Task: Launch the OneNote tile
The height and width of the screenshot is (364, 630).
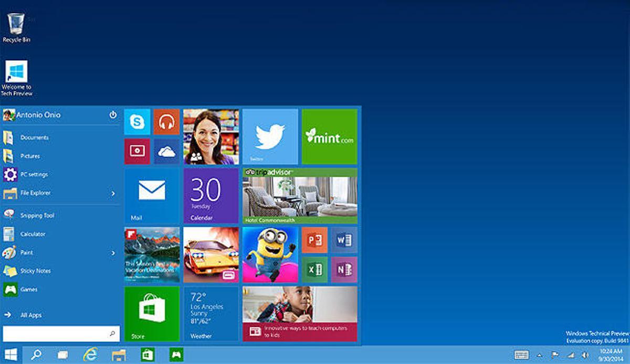Action: click(x=344, y=270)
